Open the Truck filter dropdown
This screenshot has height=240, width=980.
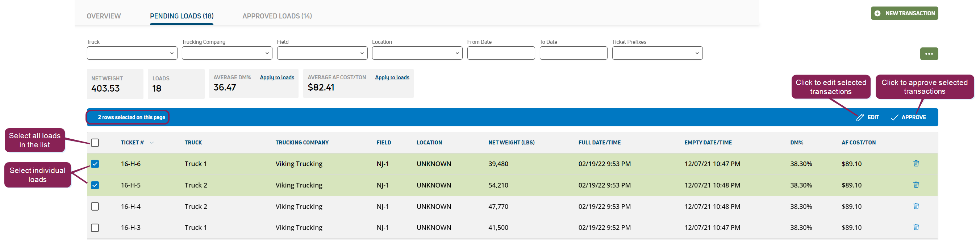pos(132,53)
